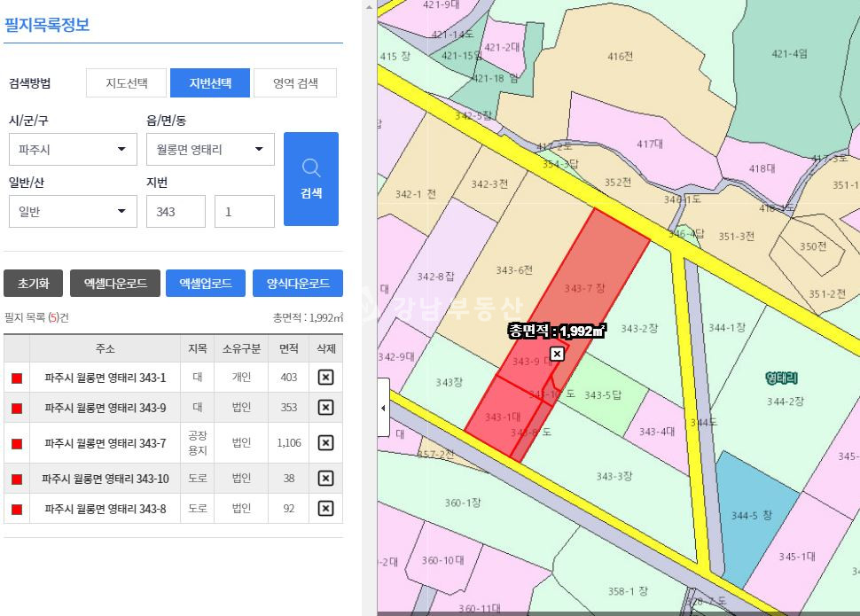The width and height of the screenshot is (860, 616).
Task: Click the address 파주시 월롱면 영태리 343-1
Action: 106,378
